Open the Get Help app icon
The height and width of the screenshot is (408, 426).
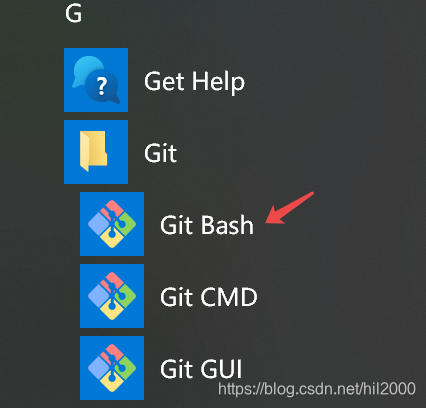96,80
